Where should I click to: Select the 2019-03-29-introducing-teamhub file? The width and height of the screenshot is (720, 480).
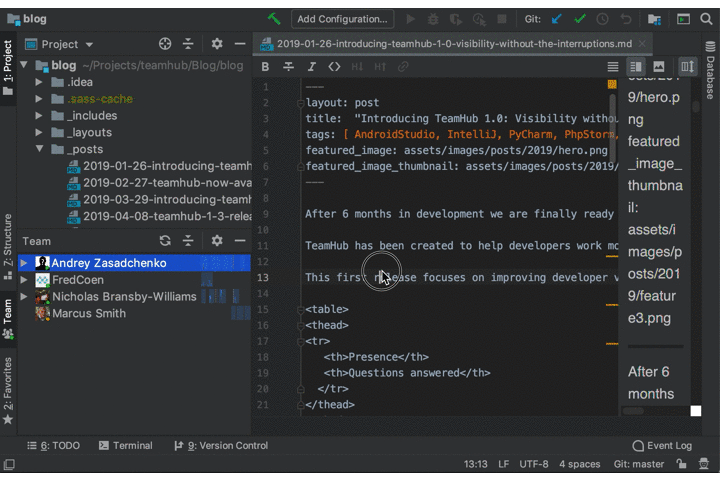pyautogui.click(x=159, y=199)
